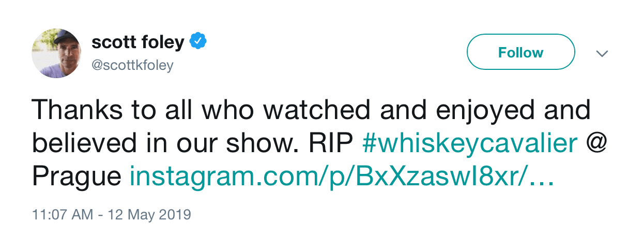Expand the tweet options chevron
Screen dimensions: 644x236
click(x=602, y=53)
